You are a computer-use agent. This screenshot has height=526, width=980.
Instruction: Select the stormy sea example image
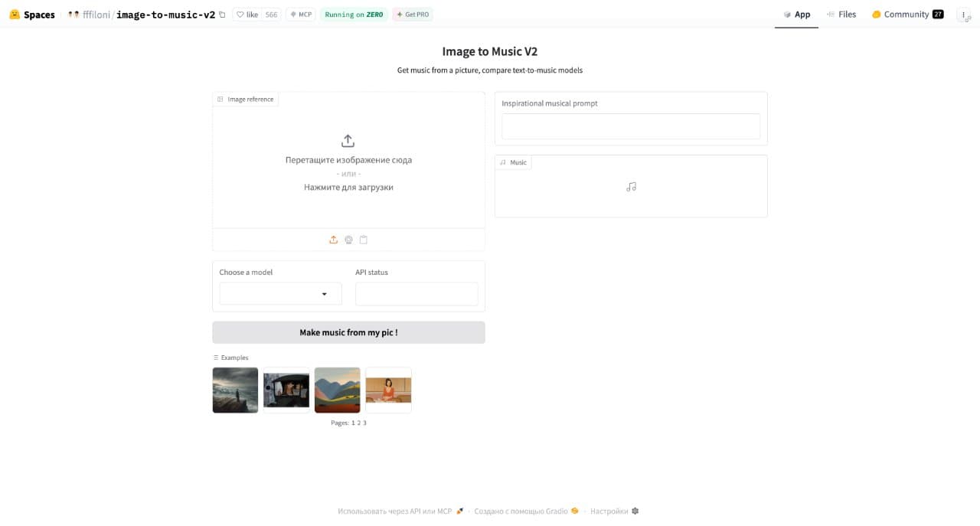click(x=235, y=390)
